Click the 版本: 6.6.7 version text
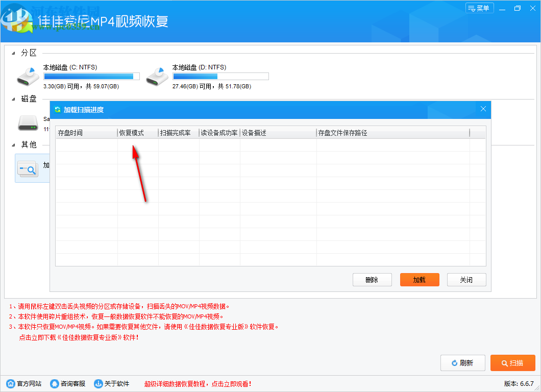The height and width of the screenshot is (392, 541). pyautogui.click(x=519, y=384)
